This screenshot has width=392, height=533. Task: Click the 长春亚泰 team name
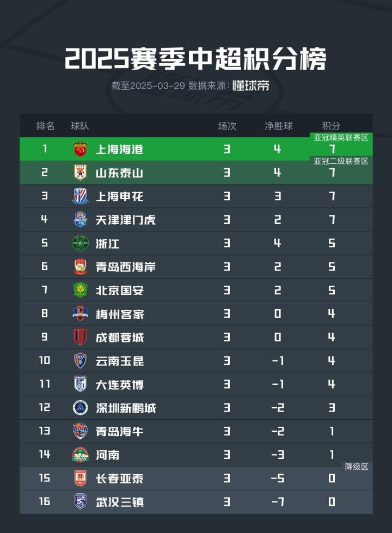119,478
